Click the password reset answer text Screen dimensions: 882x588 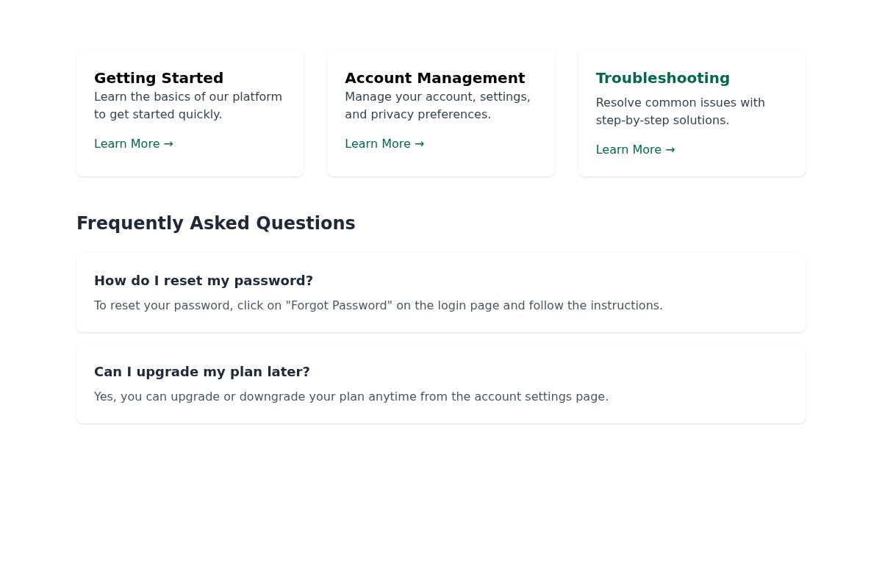pyautogui.click(x=378, y=306)
